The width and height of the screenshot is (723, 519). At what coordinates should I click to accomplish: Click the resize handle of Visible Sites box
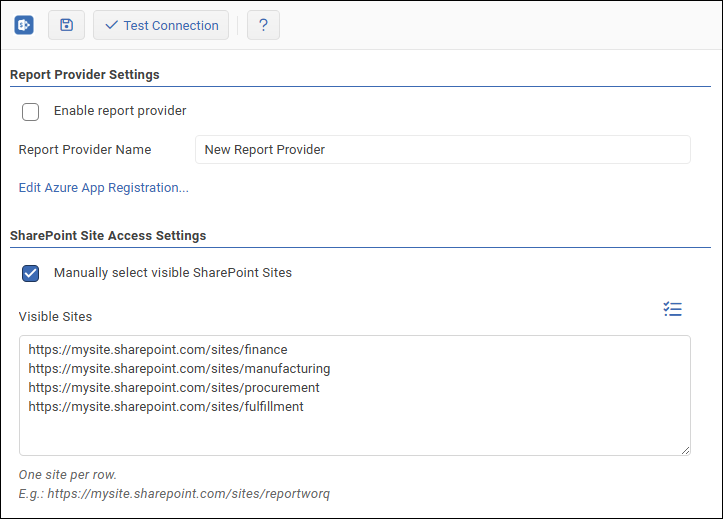point(685,450)
